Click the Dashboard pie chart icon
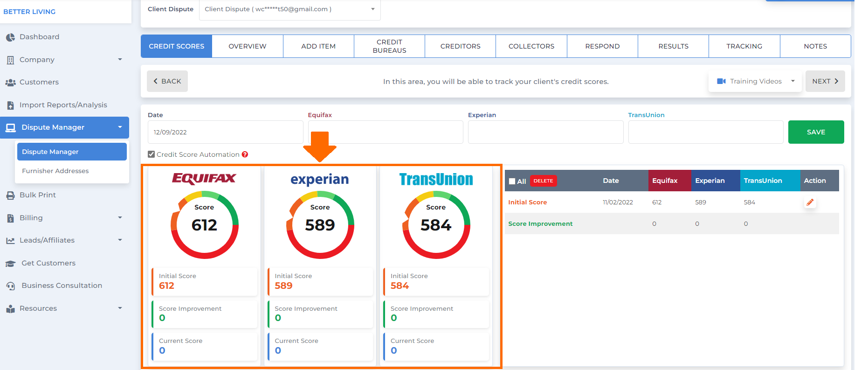 (x=10, y=37)
